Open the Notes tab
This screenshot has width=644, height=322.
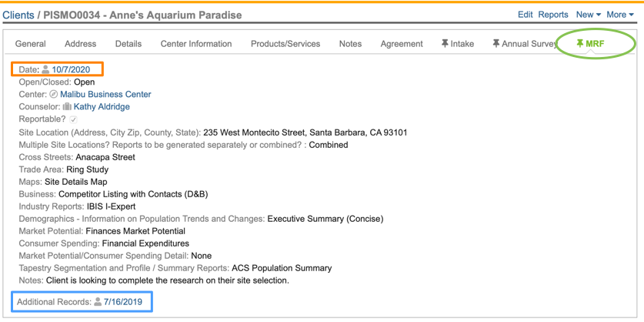350,44
